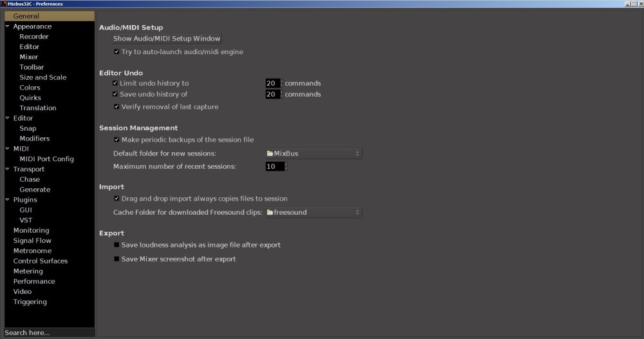
Task: Click the freesound folder icon in cache chooser
Action: [270, 212]
